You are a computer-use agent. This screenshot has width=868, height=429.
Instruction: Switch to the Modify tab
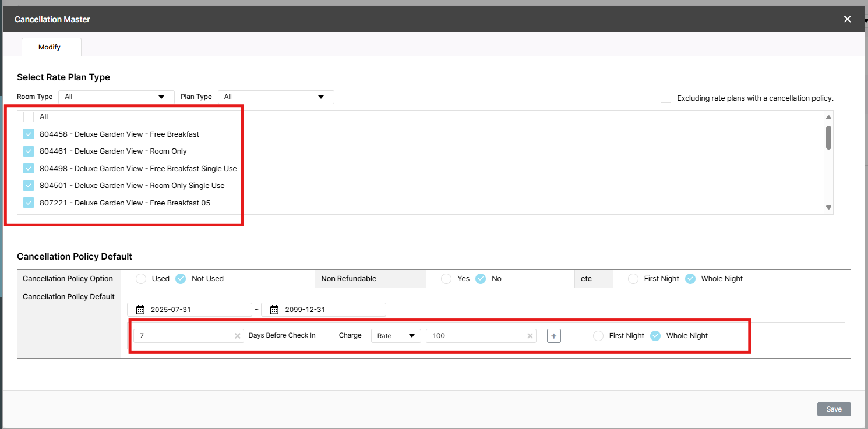[x=50, y=47]
